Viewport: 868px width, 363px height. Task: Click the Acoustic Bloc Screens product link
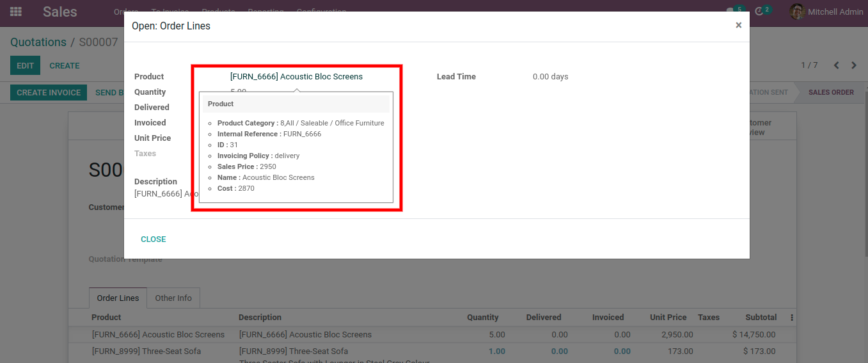(296, 77)
